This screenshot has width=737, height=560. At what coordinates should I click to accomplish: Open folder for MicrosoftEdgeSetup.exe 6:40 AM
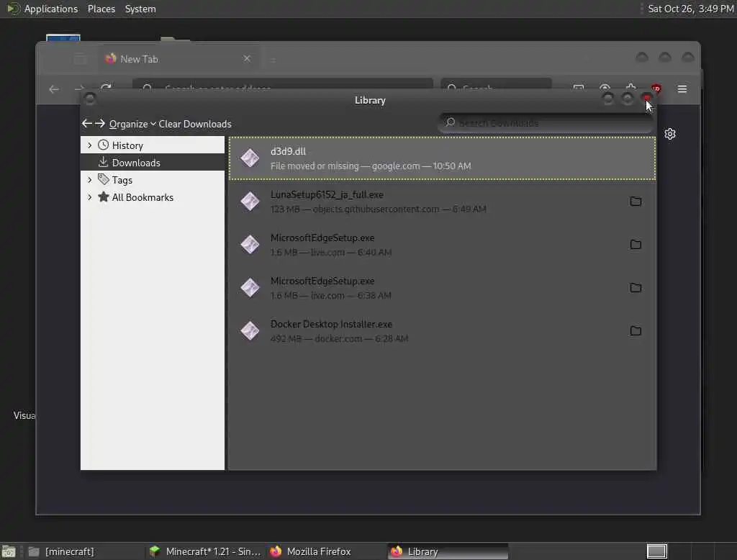coord(636,245)
